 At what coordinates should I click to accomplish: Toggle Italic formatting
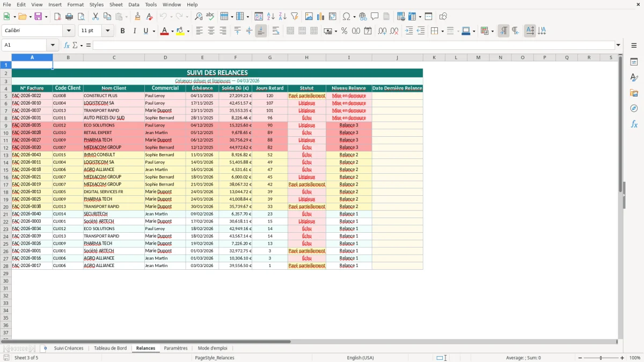coord(134,31)
